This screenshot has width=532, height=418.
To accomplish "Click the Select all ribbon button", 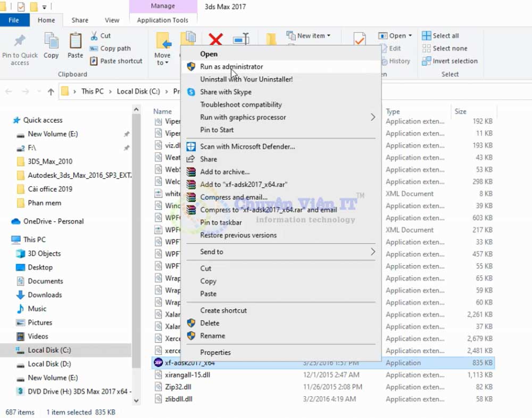I will (x=440, y=36).
